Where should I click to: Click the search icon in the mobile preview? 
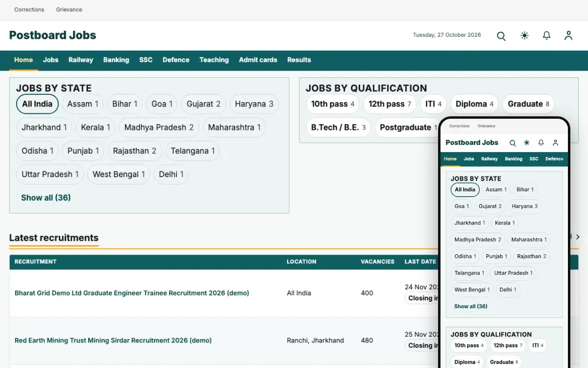513,143
